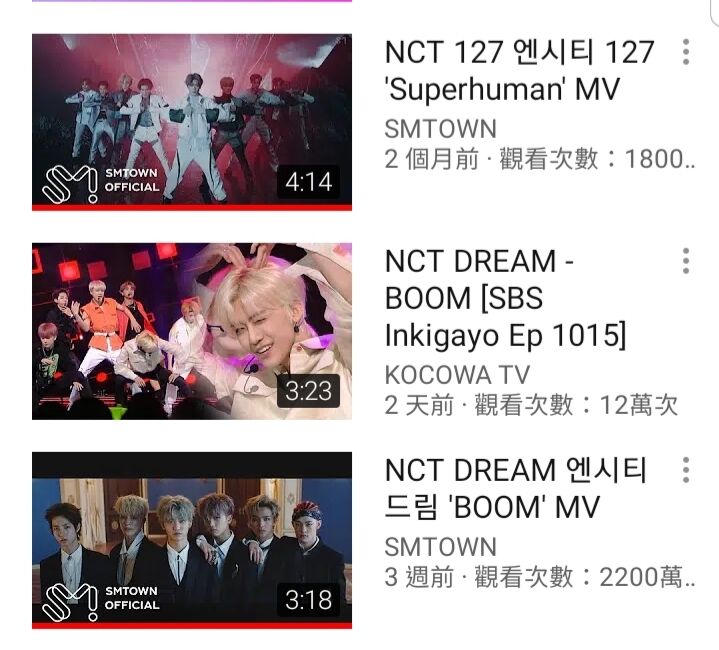Click the 4:14 duration badge
Image resolution: width=719 pixels, height=650 pixels.
pyautogui.click(x=308, y=182)
